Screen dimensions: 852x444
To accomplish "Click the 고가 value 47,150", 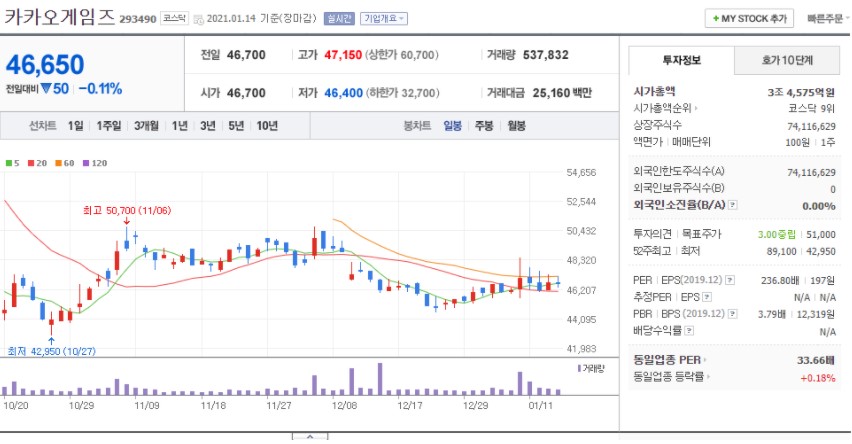I will (x=343, y=55).
